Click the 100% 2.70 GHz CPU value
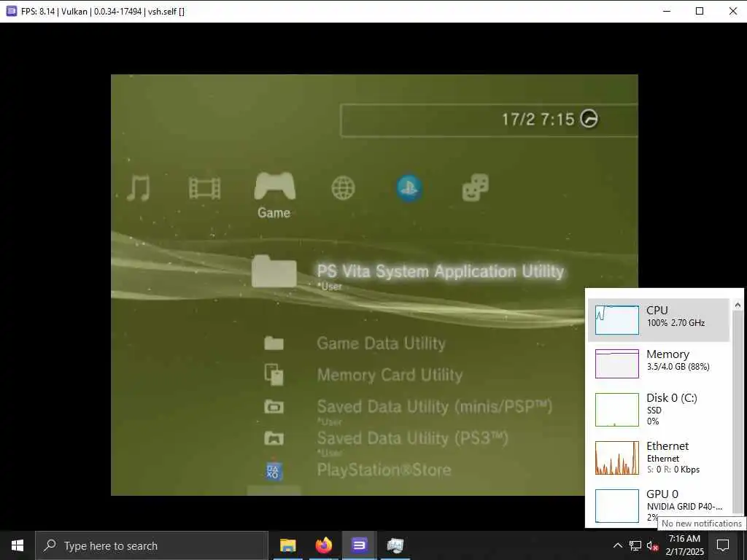The image size is (747, 560). 676,323
